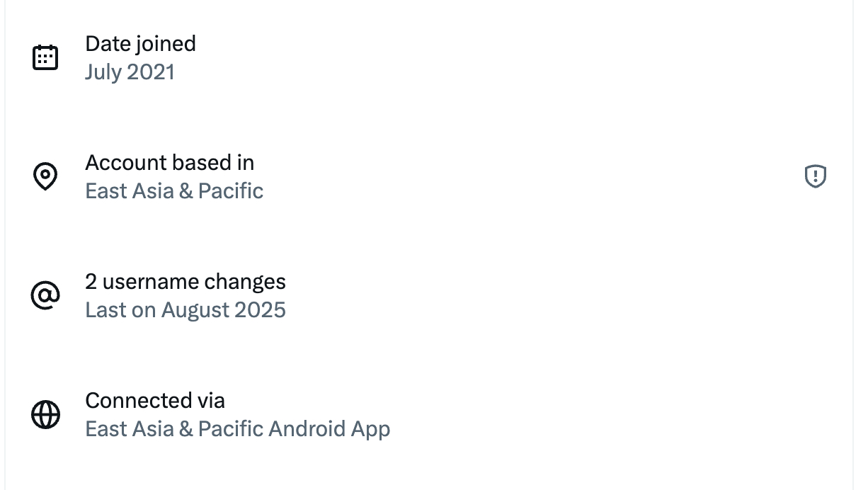The height and width of the screenshot is (490, 868).
Task: Click the calendar icon beside Date joined
Action: coord(45,57)
